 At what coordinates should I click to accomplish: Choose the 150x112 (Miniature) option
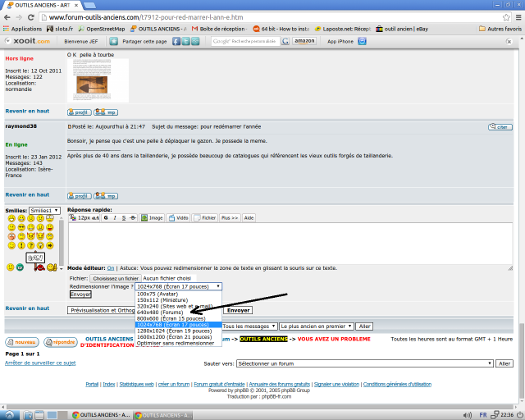click(179, 300)
